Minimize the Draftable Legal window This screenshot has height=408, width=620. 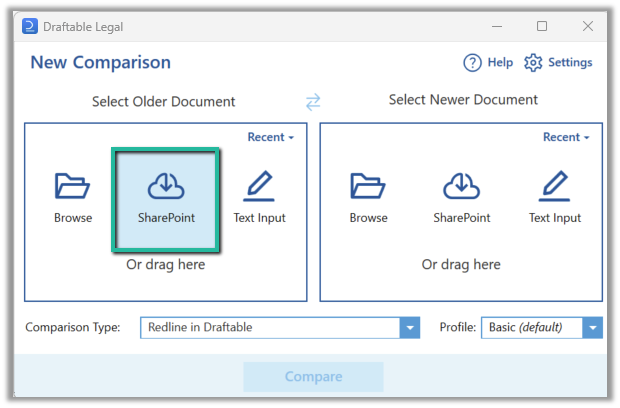(497, 26)
